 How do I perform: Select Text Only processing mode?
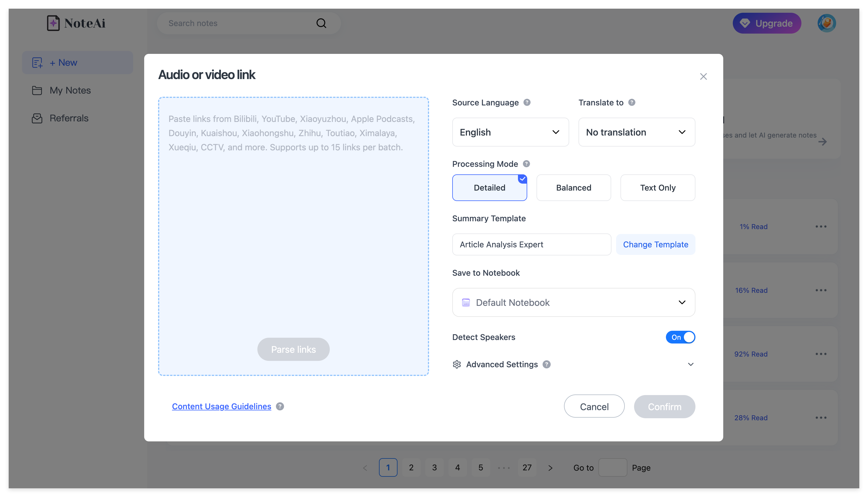point(658,188)
